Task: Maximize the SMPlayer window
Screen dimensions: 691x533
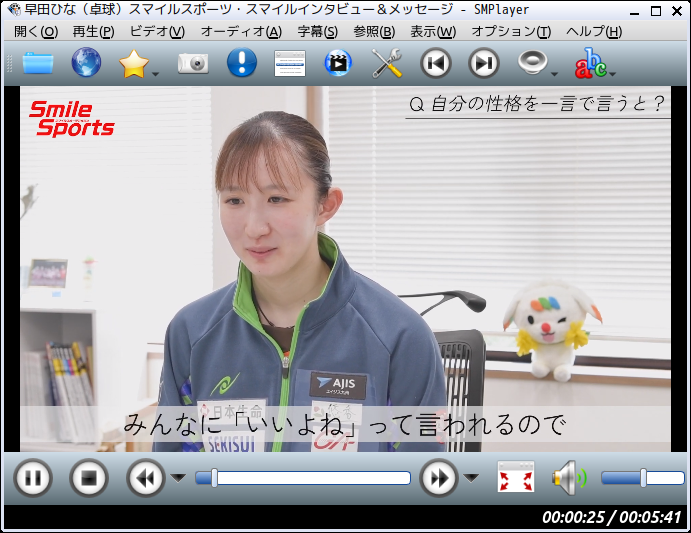Action: coord(656,11)
